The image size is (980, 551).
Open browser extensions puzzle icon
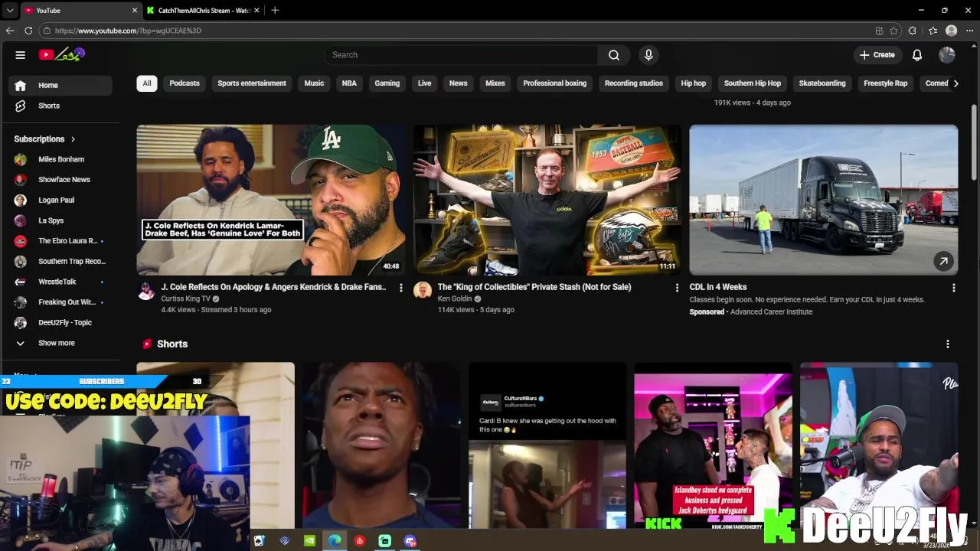912,31
